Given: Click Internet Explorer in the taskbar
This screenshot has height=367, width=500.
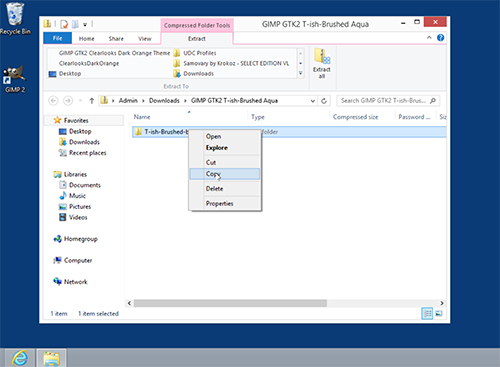Looking at the screenshot, I should [19, 358].
